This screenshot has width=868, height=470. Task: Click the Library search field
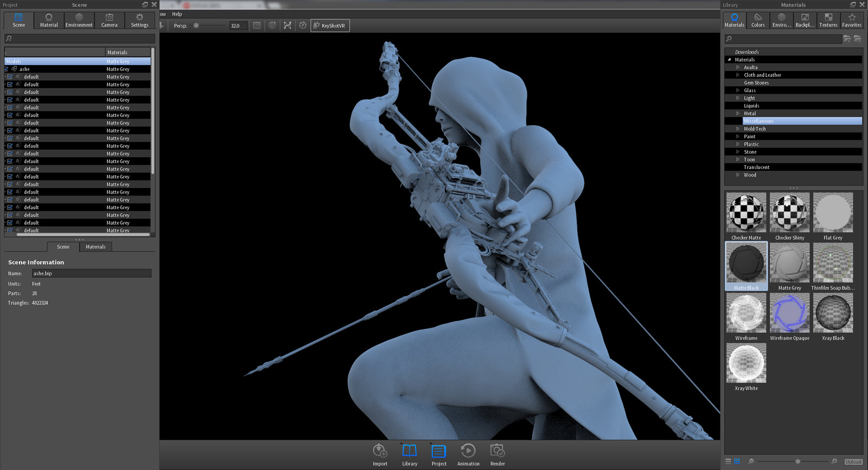click(x=783, y=38)
